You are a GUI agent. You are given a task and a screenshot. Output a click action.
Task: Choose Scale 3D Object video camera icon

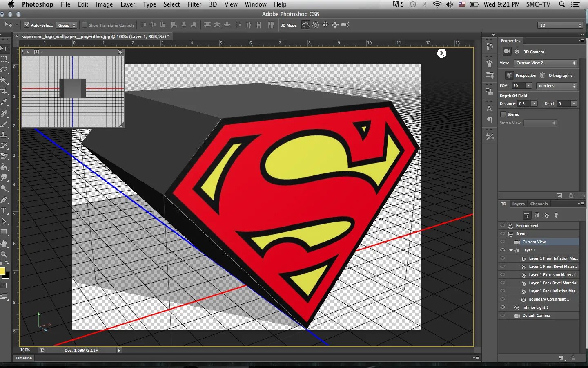point(345,25)
